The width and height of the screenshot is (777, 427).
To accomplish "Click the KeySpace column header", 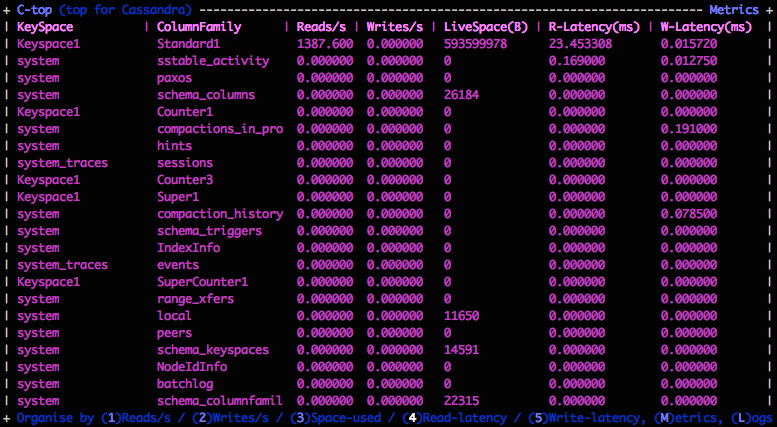I will (45, 27).
